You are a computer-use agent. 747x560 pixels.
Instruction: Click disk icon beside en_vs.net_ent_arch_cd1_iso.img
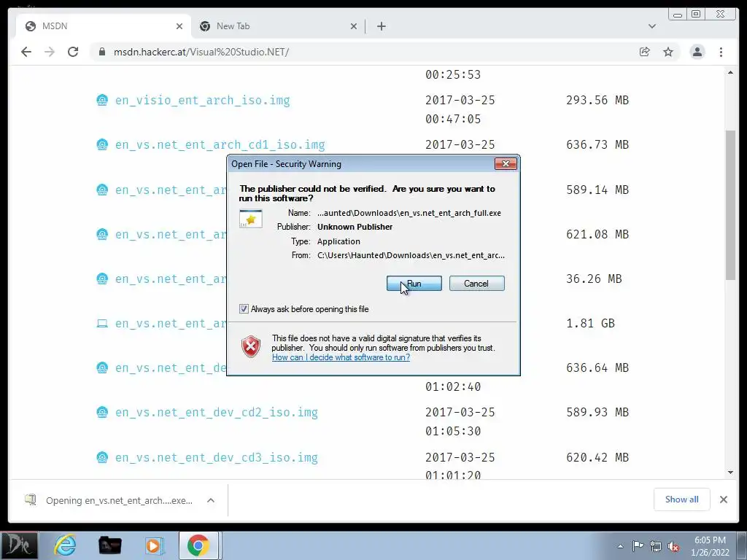click(102, 144)
